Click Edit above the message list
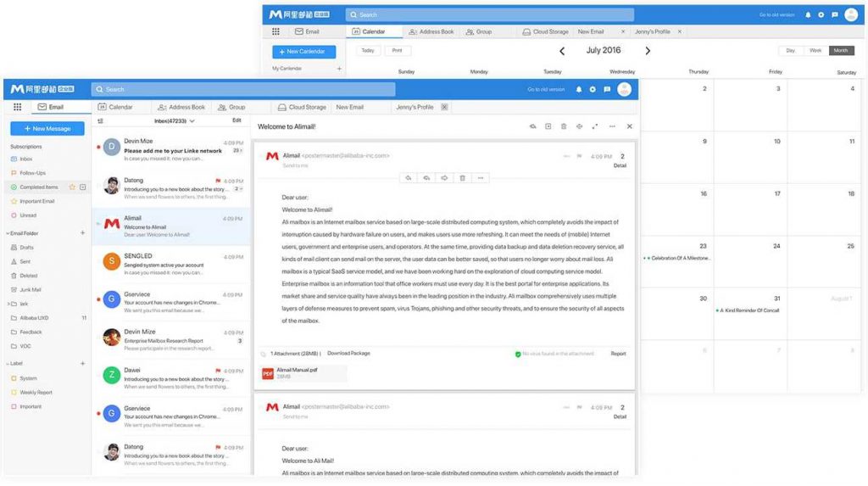This screenshot has height=486, width=868. coord(236,120)
